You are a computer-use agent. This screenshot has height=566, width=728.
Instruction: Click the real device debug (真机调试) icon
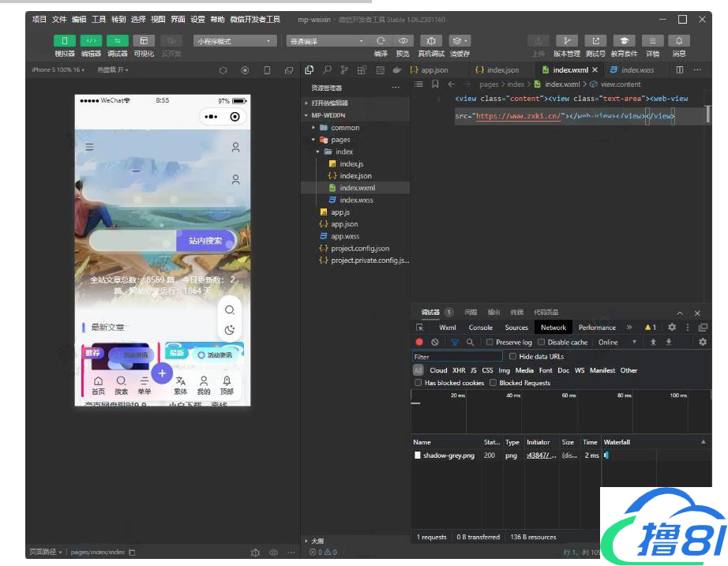coord(430,41)
